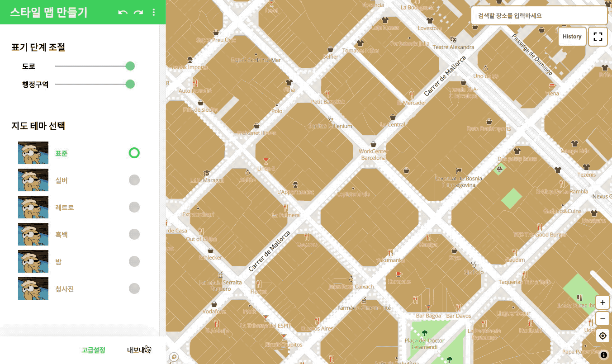Click the 도로 level slider handle
This screenshot has width=612, height=364.
point(130,66)
